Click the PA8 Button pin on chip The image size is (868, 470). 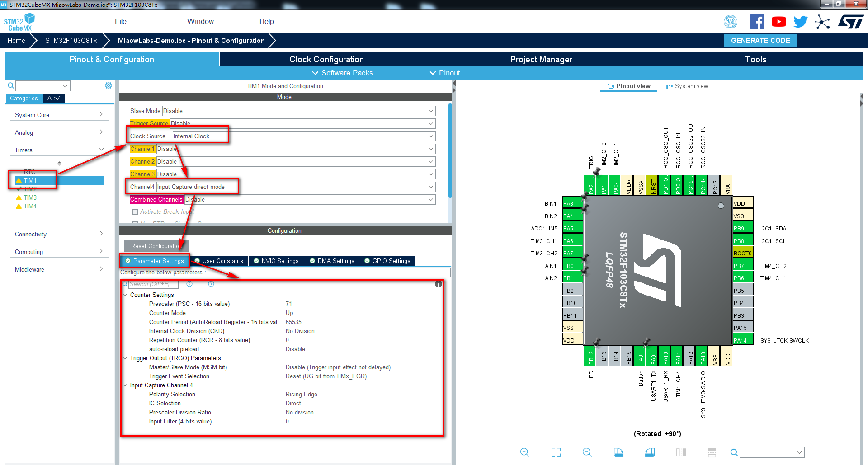(x=640, y=356)
